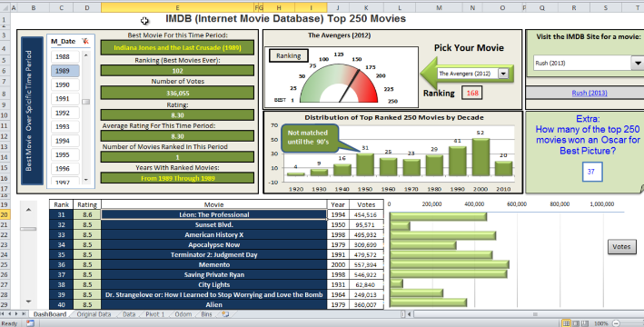This screenshot has width=644, height=327.
Task: Switch to Page Layout view icon
Action: tap(576, 323)
